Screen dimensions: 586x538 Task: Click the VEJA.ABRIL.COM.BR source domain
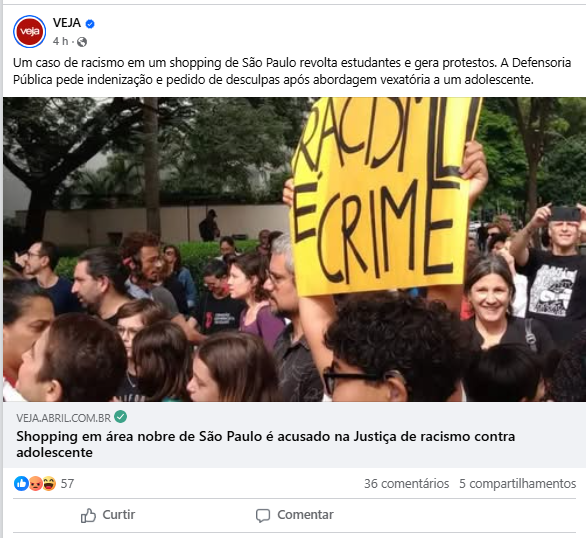(x=64, y=418)
